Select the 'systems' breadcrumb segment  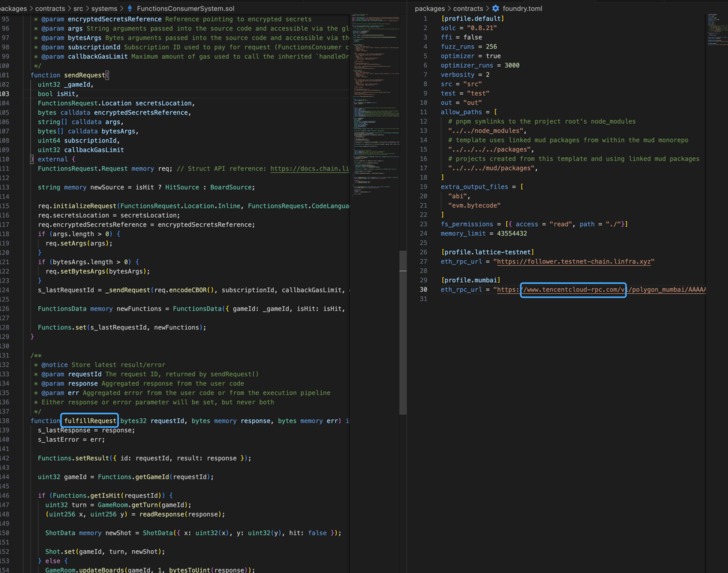tap(104, 8)
